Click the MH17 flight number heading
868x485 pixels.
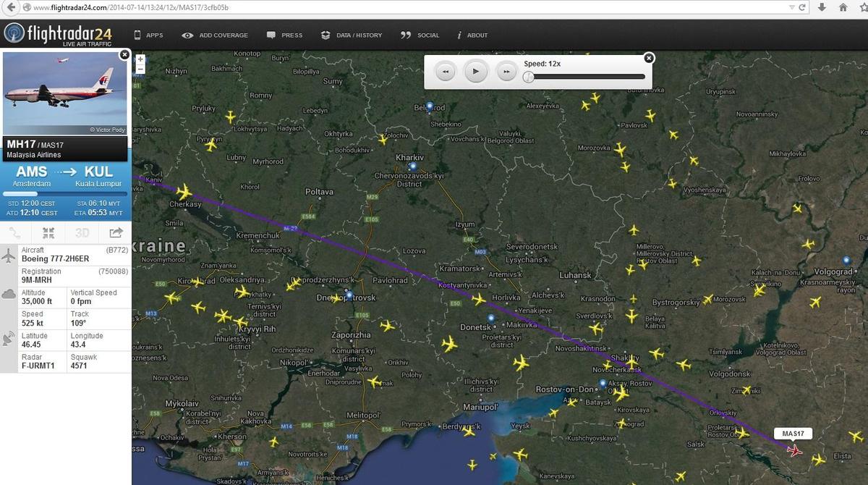(x=21, y=143)
